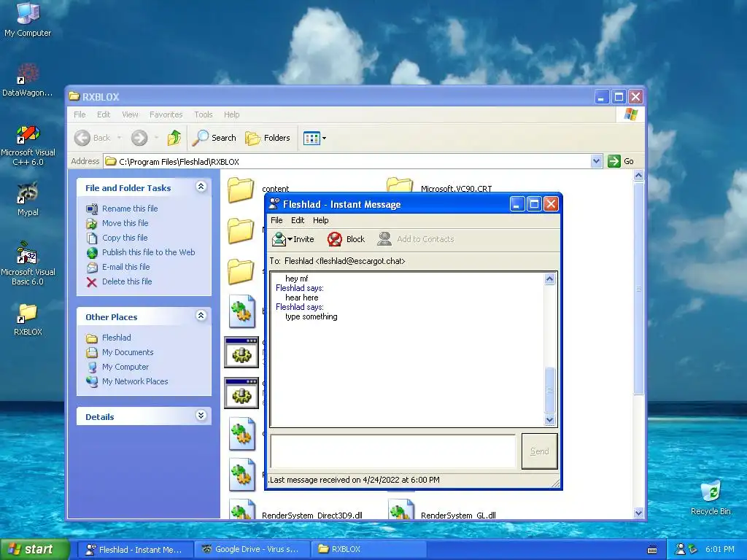The height and width of the screenshot is (560, 747).
Task: Expand the Address bar dropdown
Action: tap(596, 161)
